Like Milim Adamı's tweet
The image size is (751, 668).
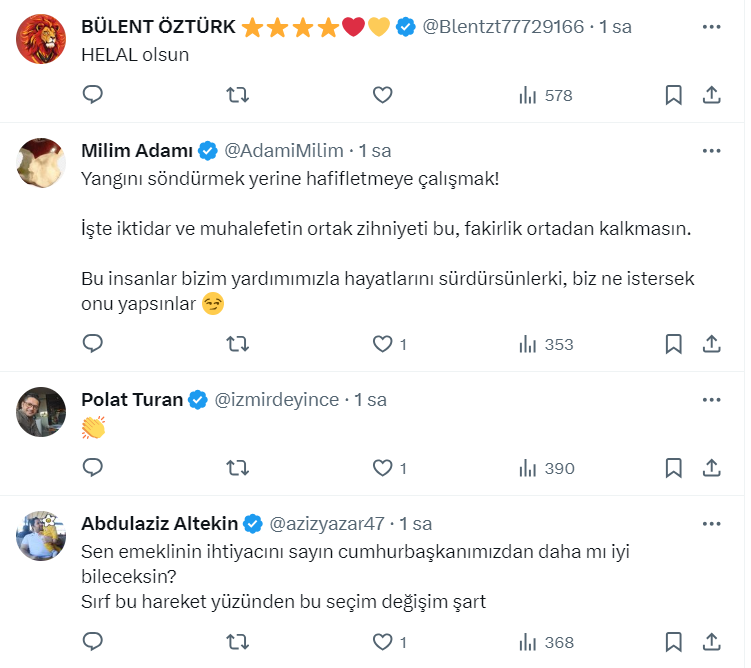pos(382,344)
